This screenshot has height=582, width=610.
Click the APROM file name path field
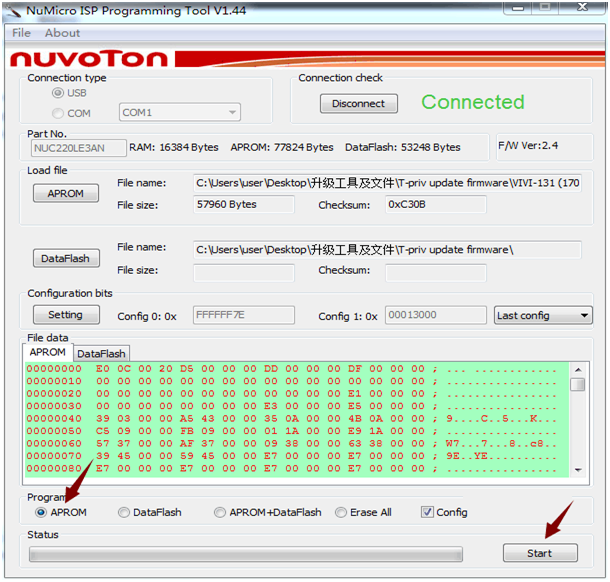pyautogui.click(x=387, y=183)
